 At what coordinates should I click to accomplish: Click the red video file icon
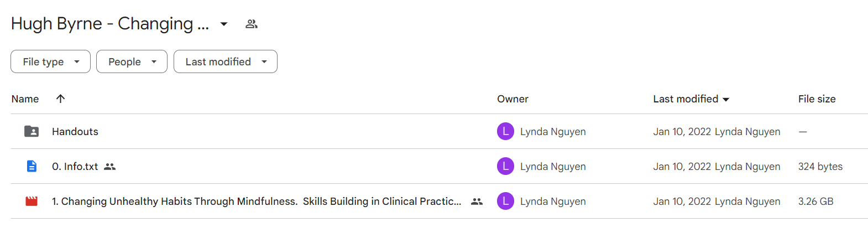[32, 201]
